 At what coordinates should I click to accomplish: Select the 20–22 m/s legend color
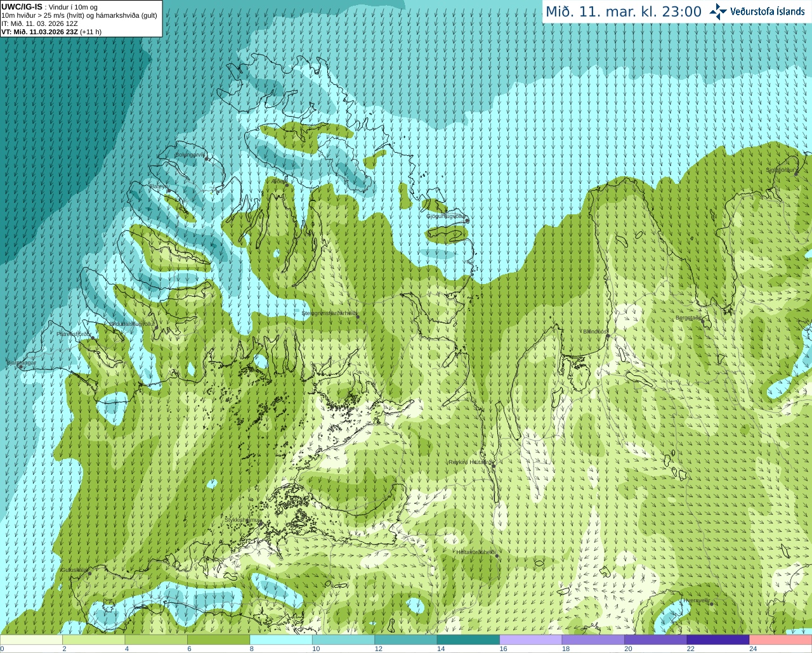(656, 640)
